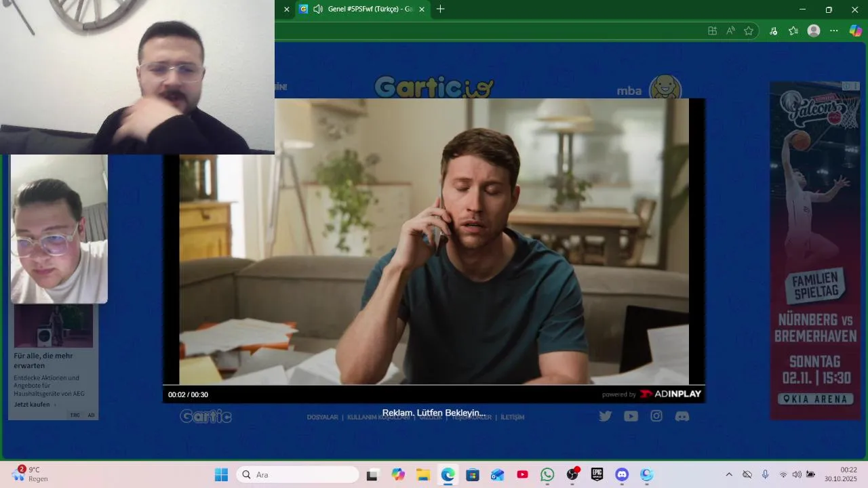Open Edge Settings and more menu

834,30
